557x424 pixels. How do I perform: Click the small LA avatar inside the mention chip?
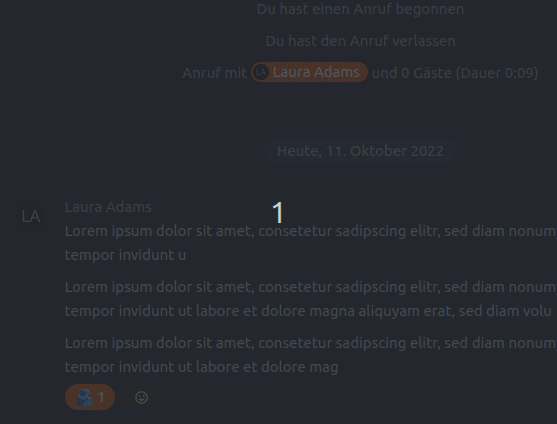261,72
